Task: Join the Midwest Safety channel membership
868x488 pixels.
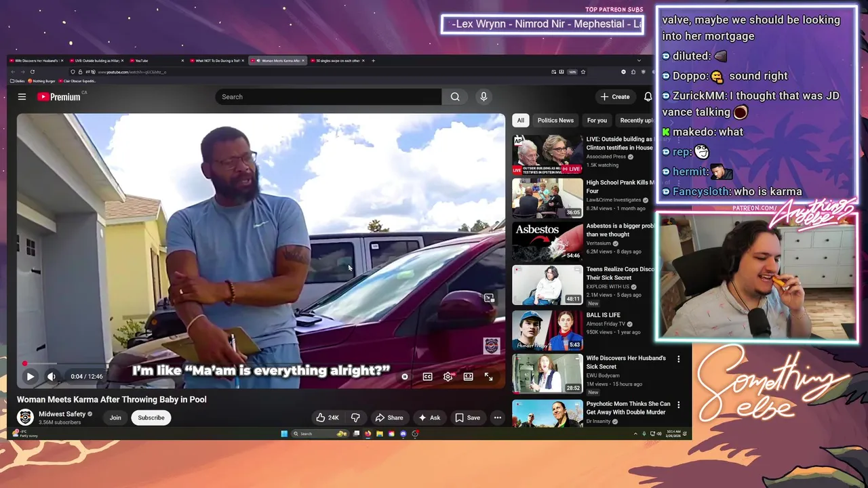Action: point(115,418)
